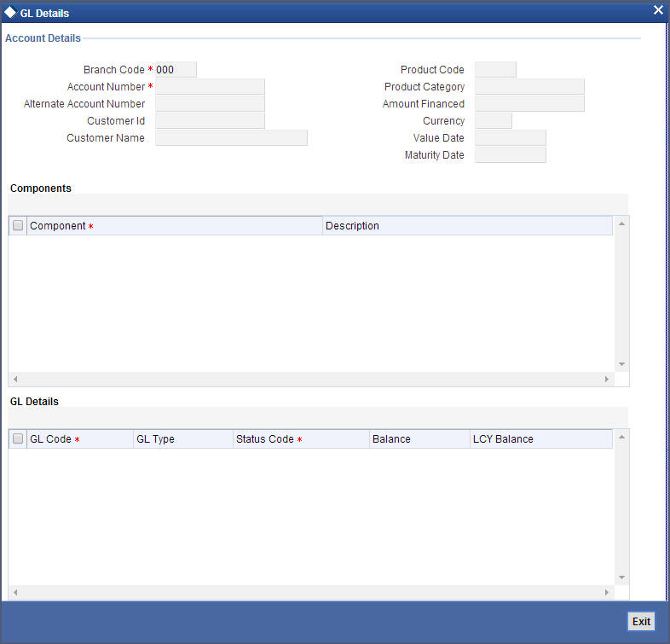Click the GL Details section label above table
The image size is (670, 644).
click(34, 402)
